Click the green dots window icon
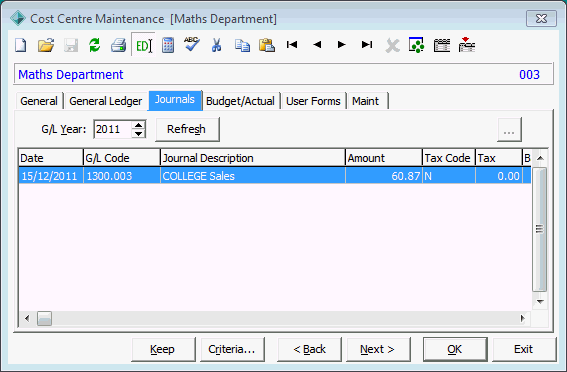567x372 pixels. 416,45
